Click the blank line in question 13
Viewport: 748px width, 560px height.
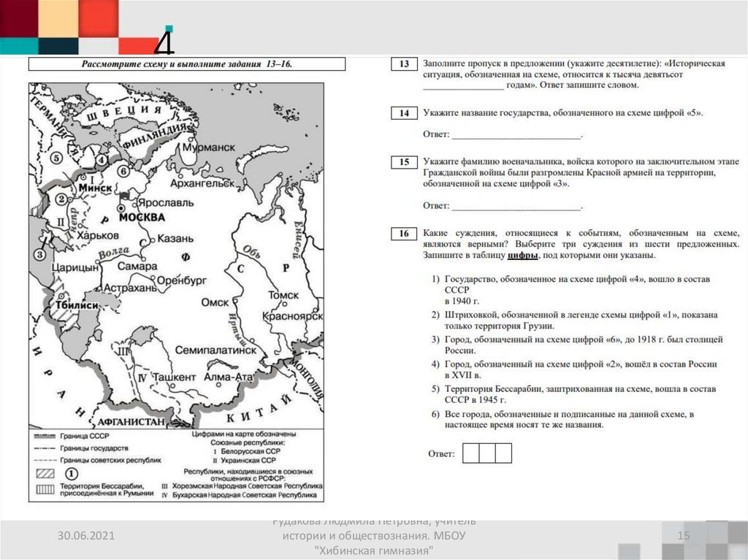click(463, 88)
